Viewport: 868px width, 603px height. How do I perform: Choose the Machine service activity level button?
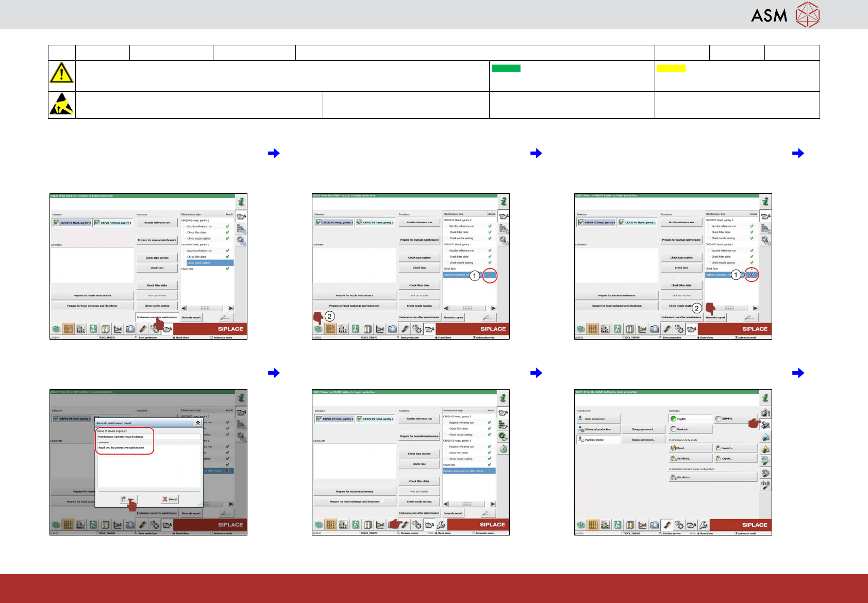click(x=598, y=440)
